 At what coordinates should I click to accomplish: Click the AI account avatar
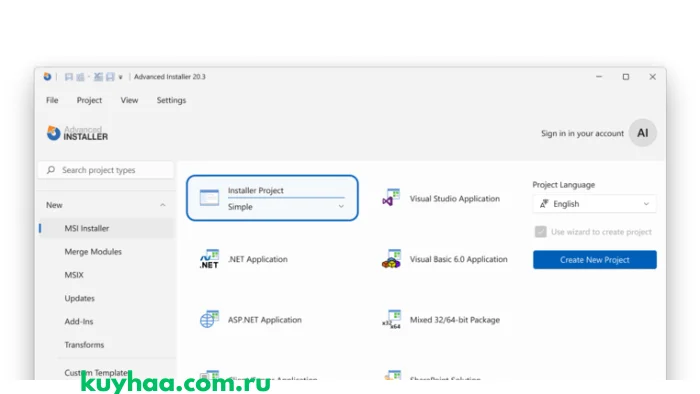tap(642, 133)
